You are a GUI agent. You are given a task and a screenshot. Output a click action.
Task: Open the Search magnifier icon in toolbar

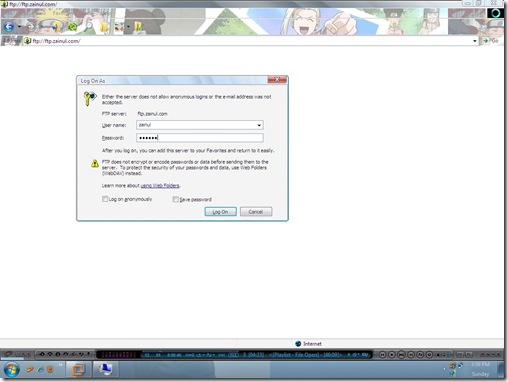click(88, 26)
